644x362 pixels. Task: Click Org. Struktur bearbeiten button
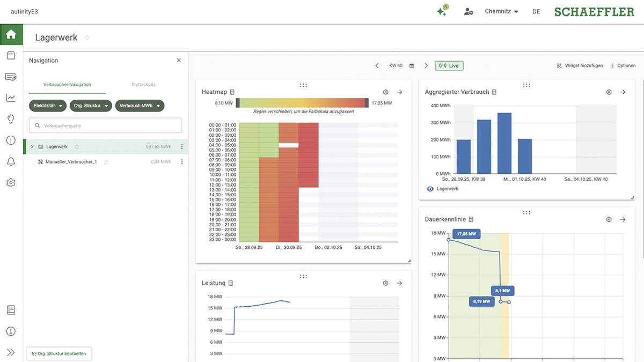59,353
